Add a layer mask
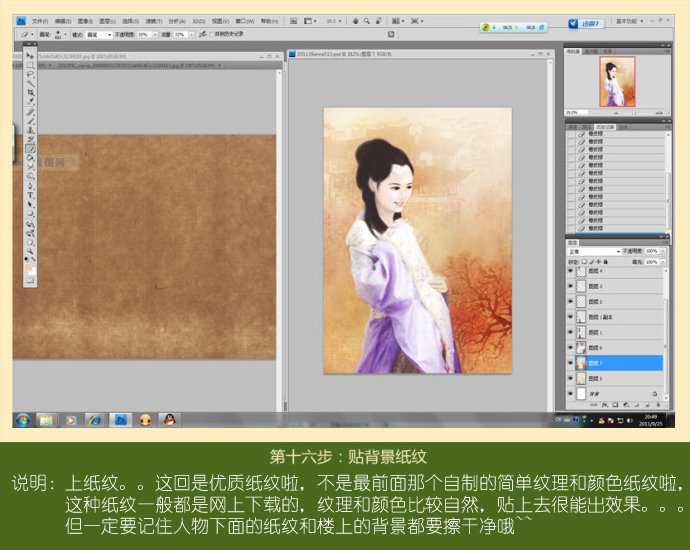 point(615,404)
